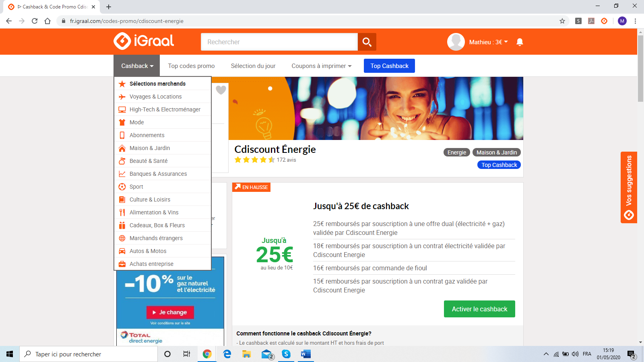Click the Rechercher search field
The width and height of the screenshot is (644, 362).
[x=279, y=42]
